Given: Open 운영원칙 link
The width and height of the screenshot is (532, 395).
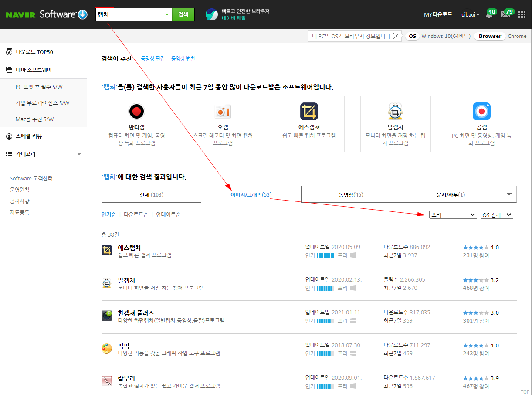Looking at the screenshot, I should coord(20,190).
